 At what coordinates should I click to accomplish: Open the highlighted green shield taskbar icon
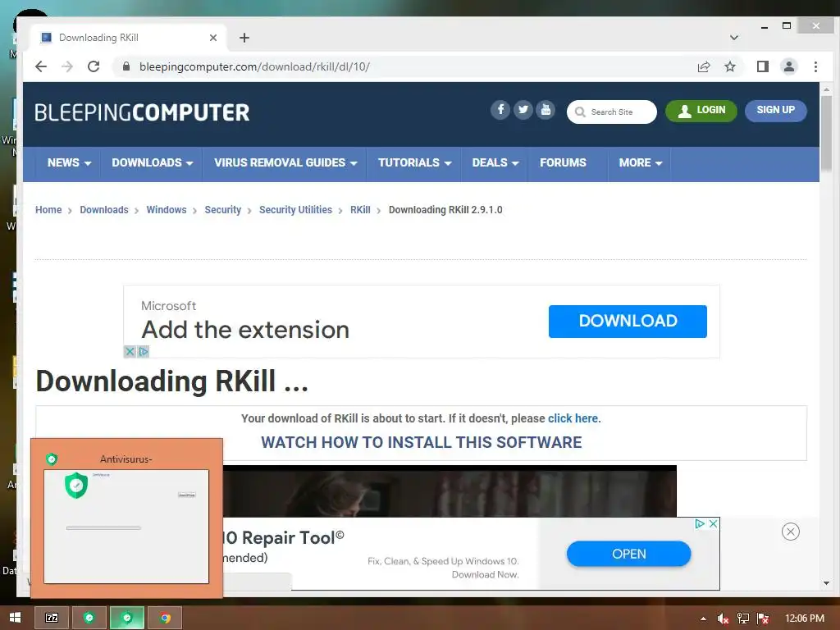coord(127,618)
